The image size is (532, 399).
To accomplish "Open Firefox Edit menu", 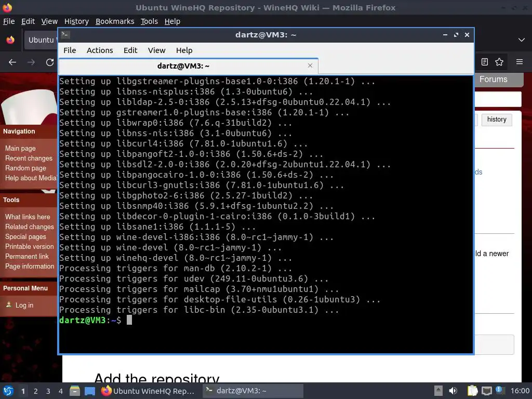I will click(28, 21).
